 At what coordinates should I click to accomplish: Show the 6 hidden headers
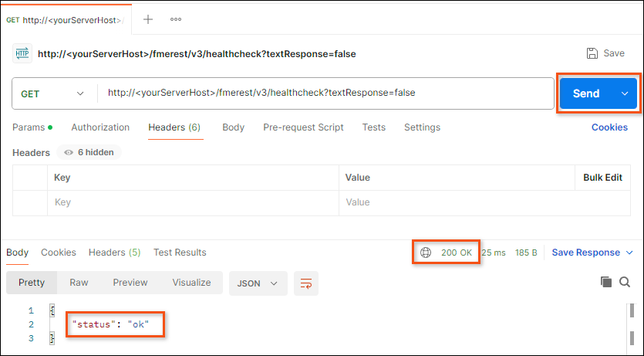89,153
